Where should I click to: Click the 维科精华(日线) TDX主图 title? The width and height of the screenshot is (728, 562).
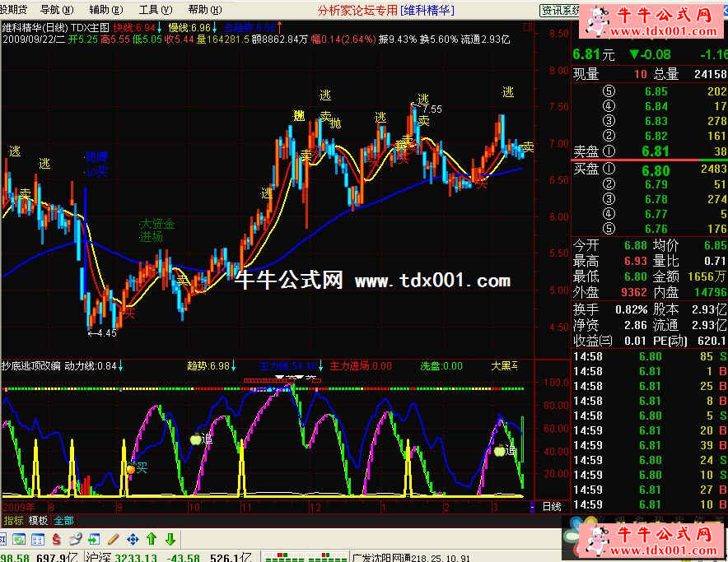pyautogui.click(x=56, y=28)
